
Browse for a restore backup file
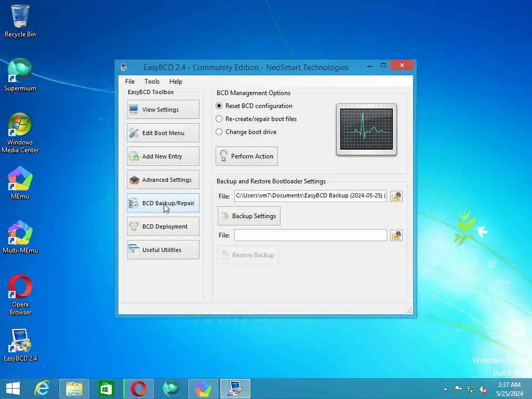[396, 235]
